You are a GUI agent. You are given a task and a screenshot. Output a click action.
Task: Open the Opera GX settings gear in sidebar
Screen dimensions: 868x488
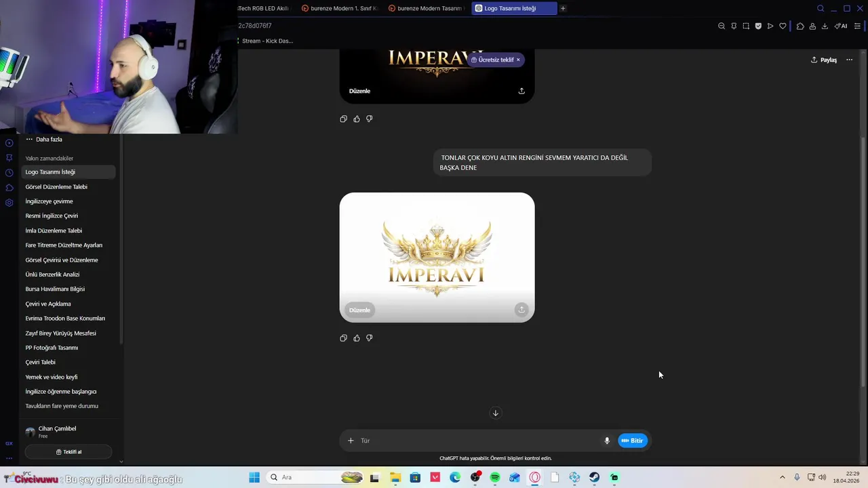9,203
